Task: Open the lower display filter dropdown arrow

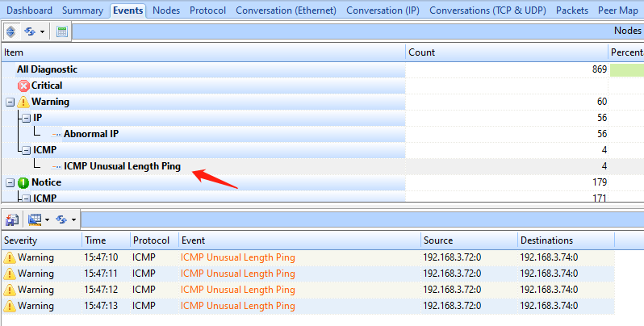Action: tap(47, 219)
